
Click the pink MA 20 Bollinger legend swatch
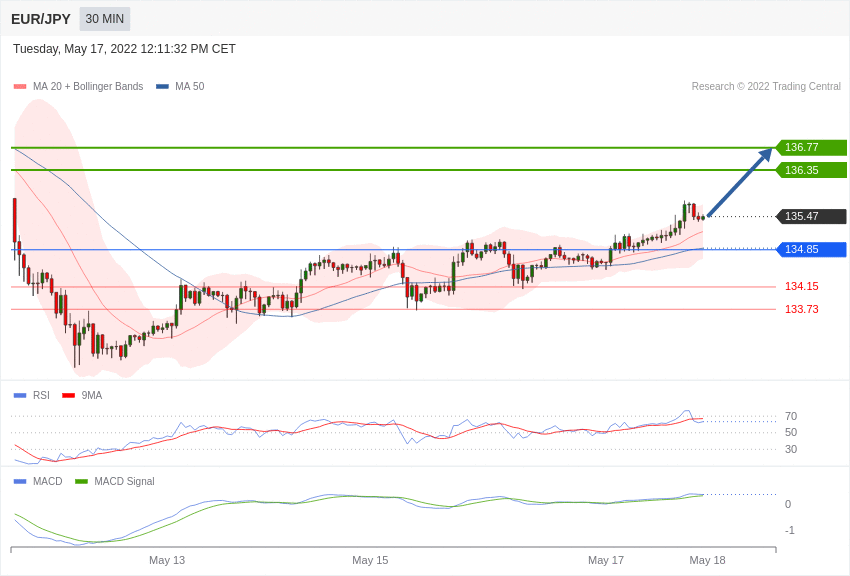pos(20,87)
